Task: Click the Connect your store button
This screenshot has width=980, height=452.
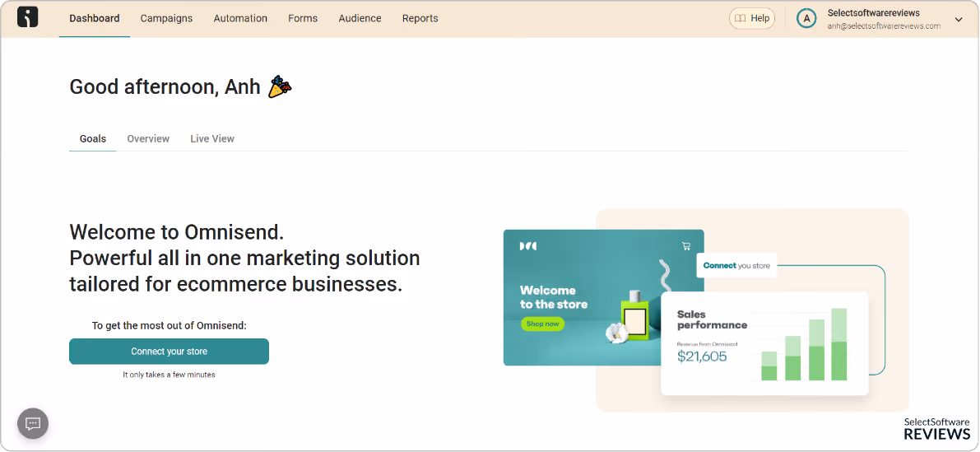Action: tap(169, 352)
